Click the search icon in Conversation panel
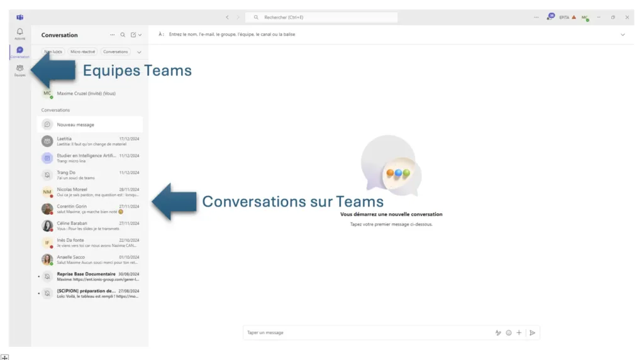644x360 pixels. pos(123,35)
